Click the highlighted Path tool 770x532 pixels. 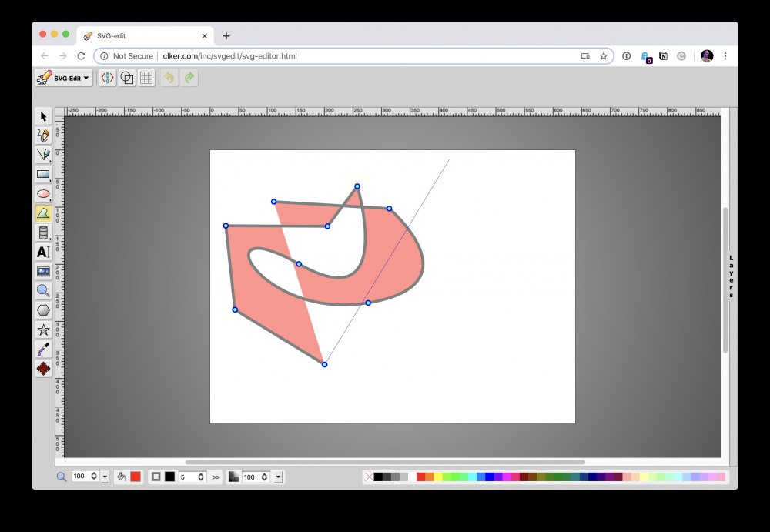(x=43, y=213)
